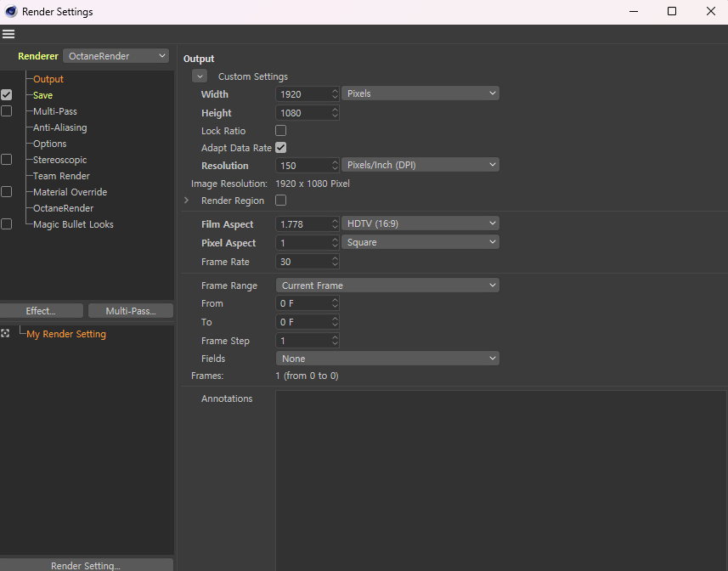The height and width of the screenshot is (571, 728).
Task: Open the Film Aspect HDTV (16:9) dropdown
Action: (x=420, y=223)
